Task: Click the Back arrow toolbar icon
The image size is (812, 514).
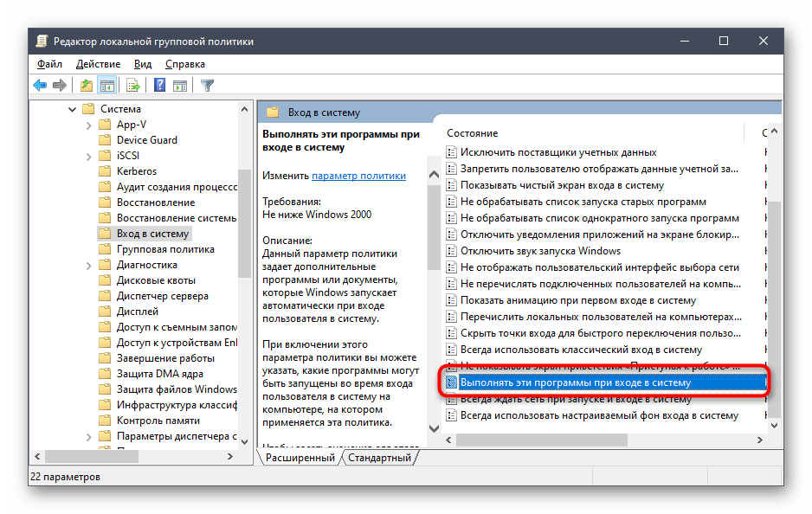Action: click(40, 85)
